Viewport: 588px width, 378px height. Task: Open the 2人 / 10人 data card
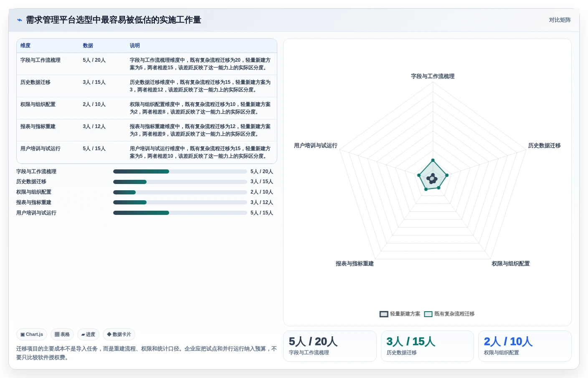click(525, 346)
